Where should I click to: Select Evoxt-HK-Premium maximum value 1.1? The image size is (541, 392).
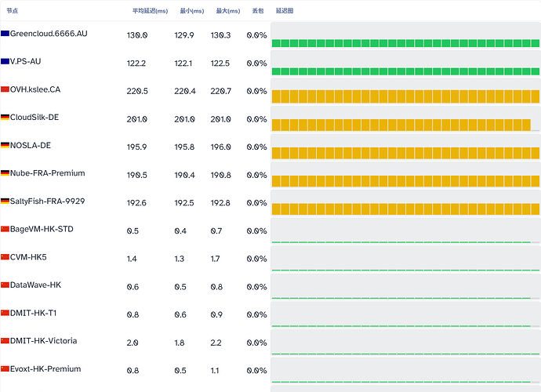click(x=215, y=371)
